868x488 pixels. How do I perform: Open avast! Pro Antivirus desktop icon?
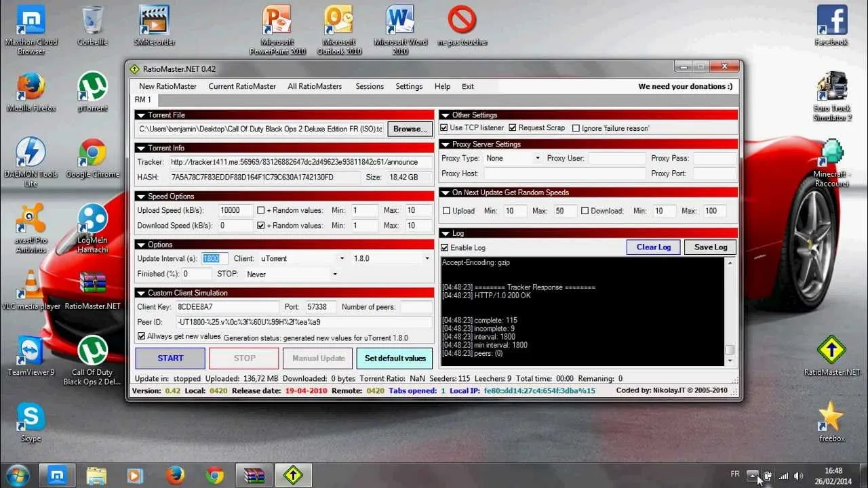(x=31, y=228)
